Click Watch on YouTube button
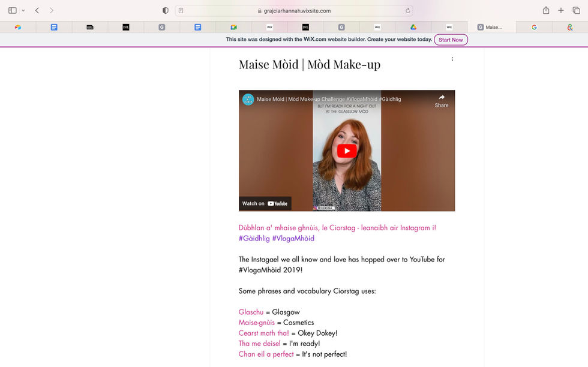588x367 pixels. [x=265, y=203]
